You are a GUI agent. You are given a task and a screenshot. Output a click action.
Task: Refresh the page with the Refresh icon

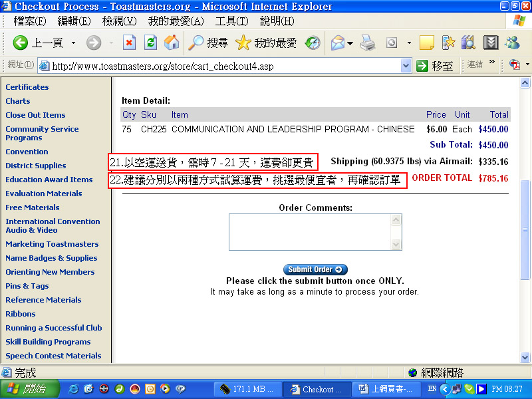[150, 43]
